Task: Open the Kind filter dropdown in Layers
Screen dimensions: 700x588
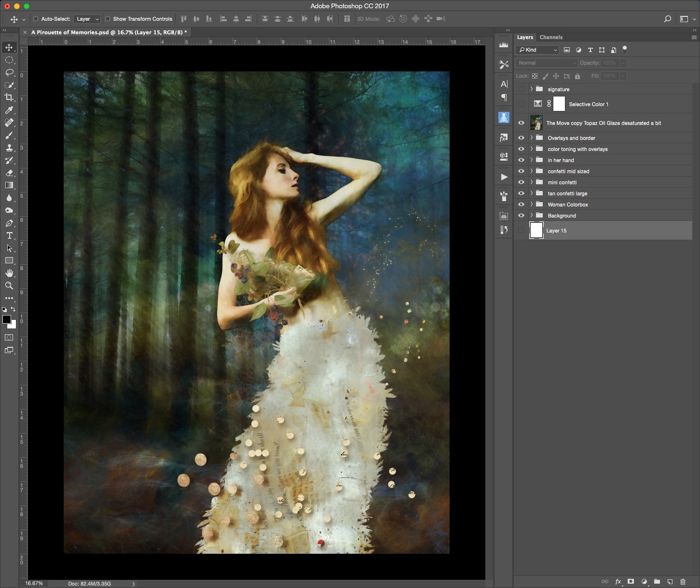Action: (536, 50)
